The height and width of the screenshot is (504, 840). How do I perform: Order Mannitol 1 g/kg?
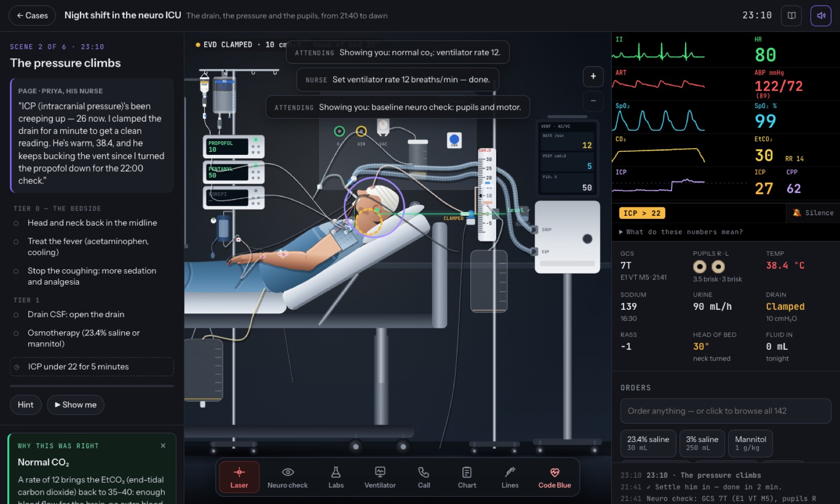(750, 443)
